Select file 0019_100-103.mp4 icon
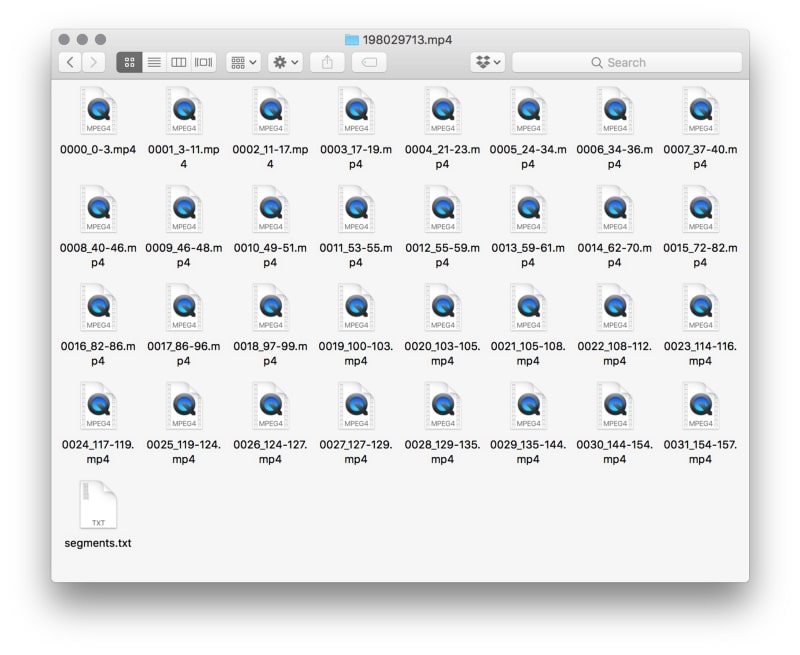This screenshot has width=800, height=655. click(x=356, y=308)
